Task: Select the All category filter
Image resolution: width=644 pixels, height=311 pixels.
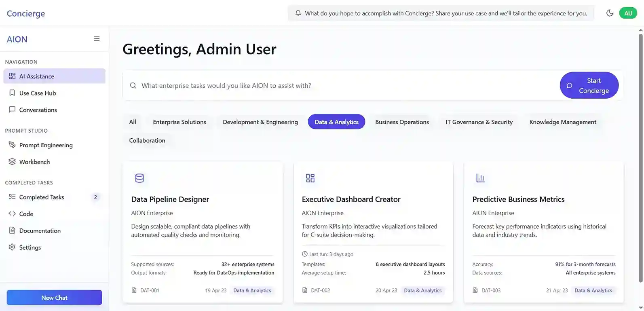Action: (133, 122)
